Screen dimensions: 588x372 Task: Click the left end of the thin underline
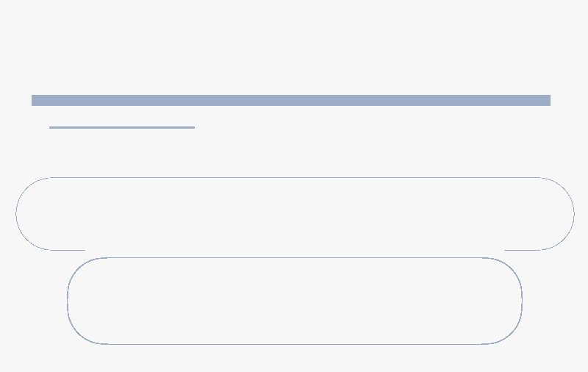pos(51,127)
